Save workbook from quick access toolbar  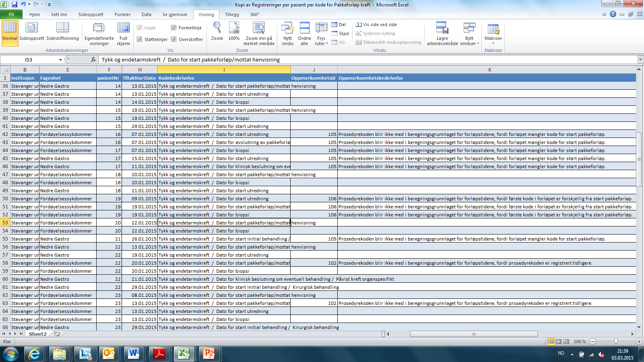pos(14,4)
